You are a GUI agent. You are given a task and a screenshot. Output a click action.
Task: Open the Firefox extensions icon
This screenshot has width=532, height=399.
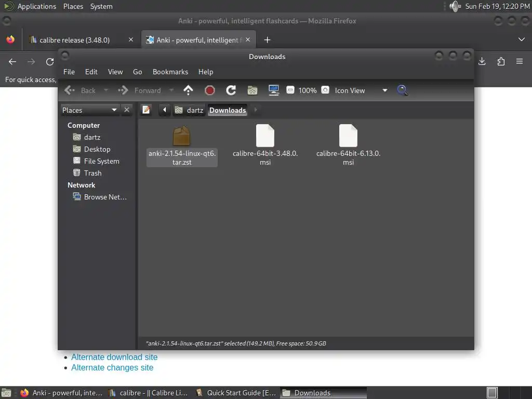(501, 61)
